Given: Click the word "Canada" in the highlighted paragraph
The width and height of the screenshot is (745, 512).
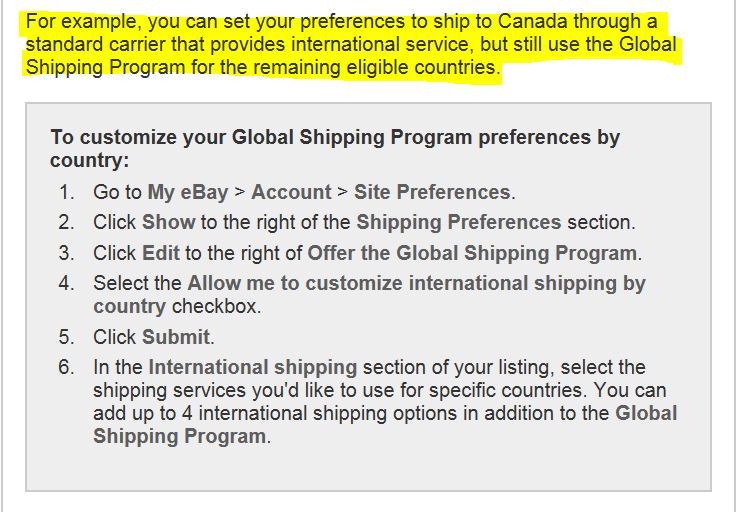Looking at the screenshot, I should click(x=532, y=22).
